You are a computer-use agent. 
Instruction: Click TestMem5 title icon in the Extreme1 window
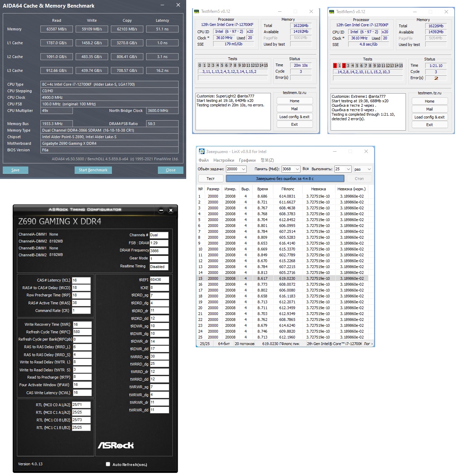point(332,12)
